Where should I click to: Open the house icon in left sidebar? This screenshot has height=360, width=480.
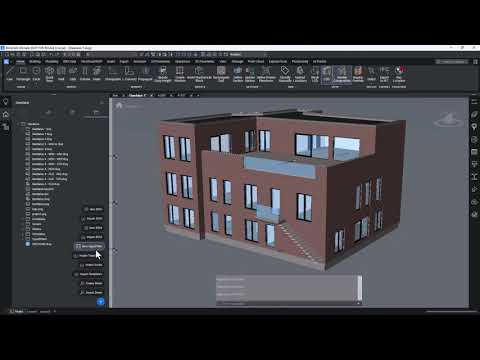(6, 114)
